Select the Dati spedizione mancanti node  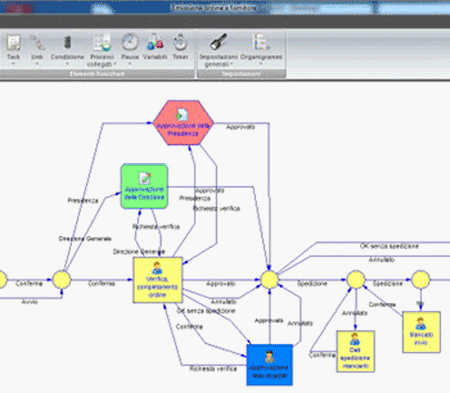[x=355, y=351]
